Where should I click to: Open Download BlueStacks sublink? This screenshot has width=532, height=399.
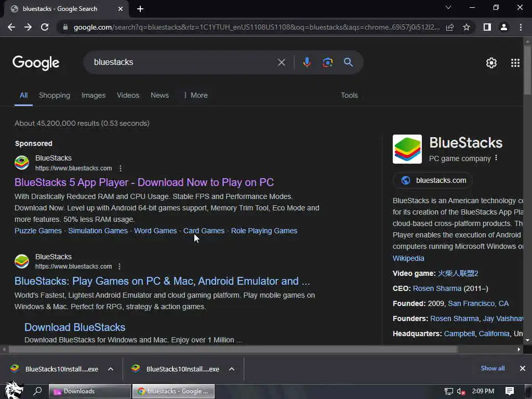pyautogui.click(x=75, y=327)
